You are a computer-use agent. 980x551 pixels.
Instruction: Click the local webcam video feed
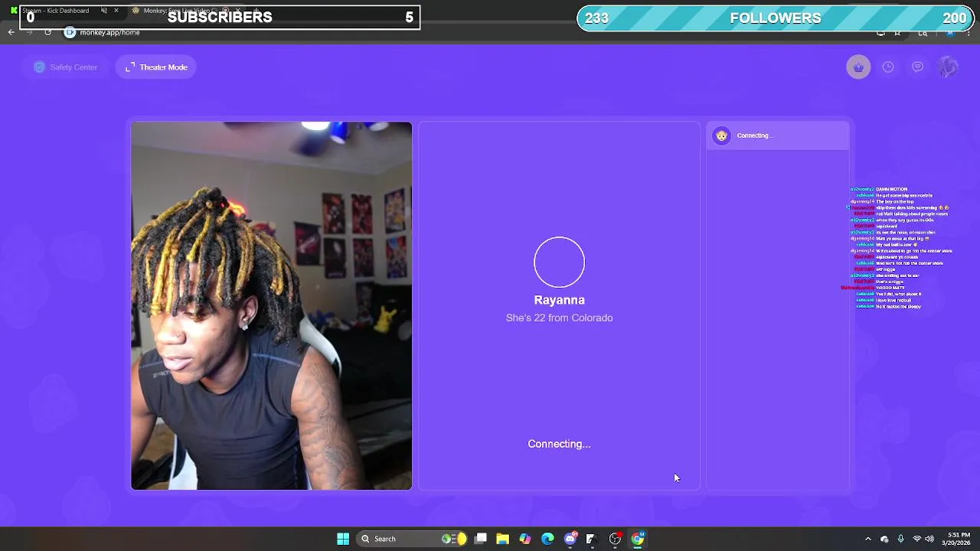[271, 305]
